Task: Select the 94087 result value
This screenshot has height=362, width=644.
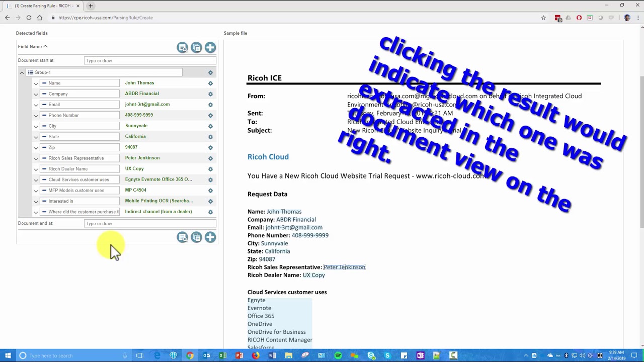Action: tap(131, 147)
